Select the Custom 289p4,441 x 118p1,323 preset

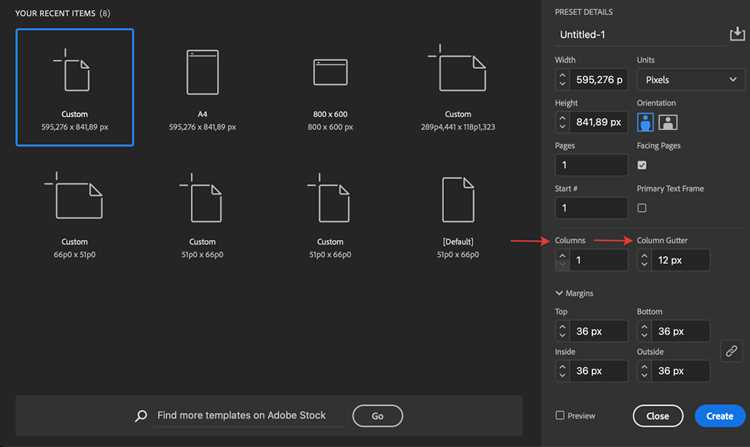tap(458, 87)
